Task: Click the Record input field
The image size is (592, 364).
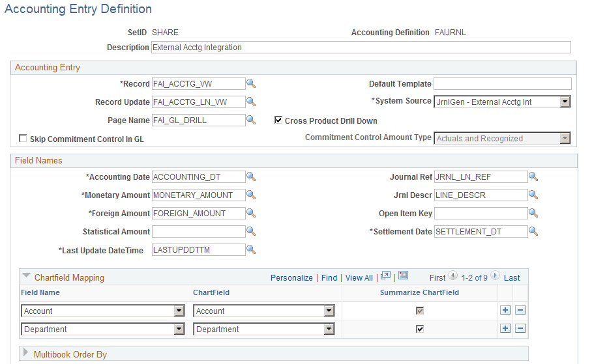Action: [199, 84]
